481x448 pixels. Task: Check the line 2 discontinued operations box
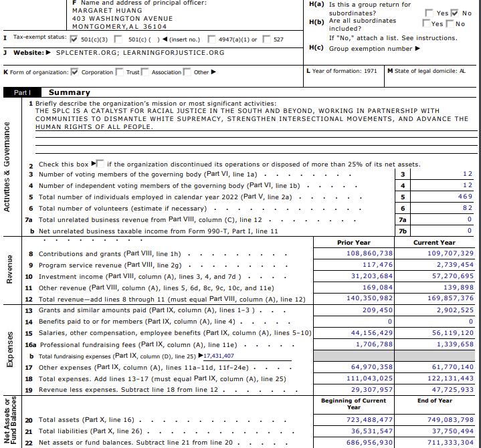(x=100, y=163)
